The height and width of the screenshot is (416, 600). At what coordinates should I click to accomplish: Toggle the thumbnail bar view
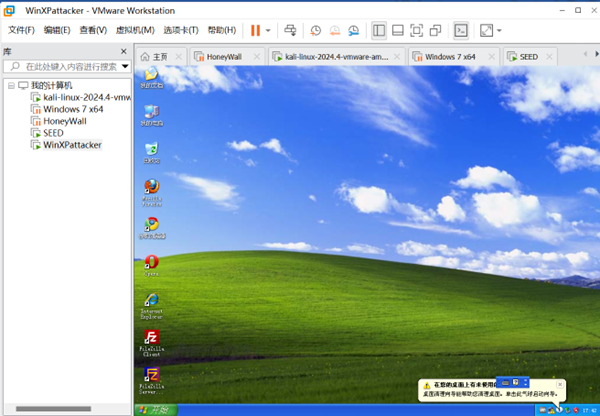pyautogui.click(x=398, y=30)
